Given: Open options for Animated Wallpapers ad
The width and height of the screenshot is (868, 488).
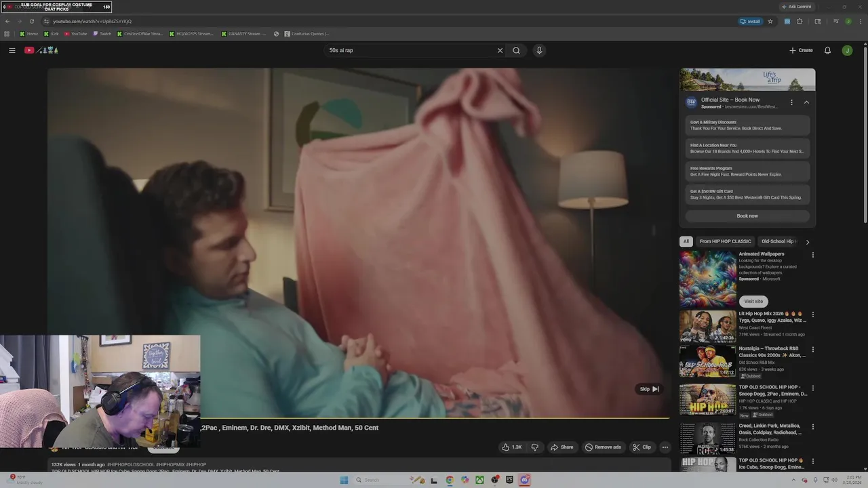Looking at the screenshot, I should point(812,255).
